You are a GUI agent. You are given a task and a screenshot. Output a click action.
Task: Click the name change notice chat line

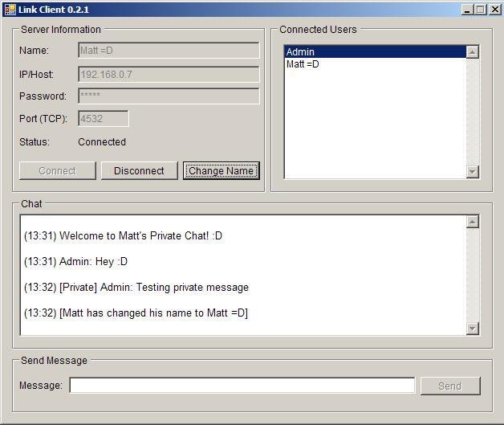pos(136,313)
